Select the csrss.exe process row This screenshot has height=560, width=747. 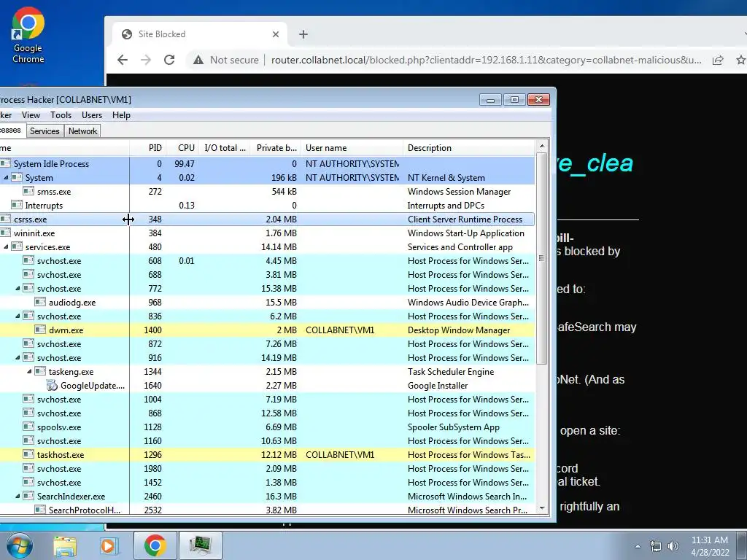tap(267, 219)
